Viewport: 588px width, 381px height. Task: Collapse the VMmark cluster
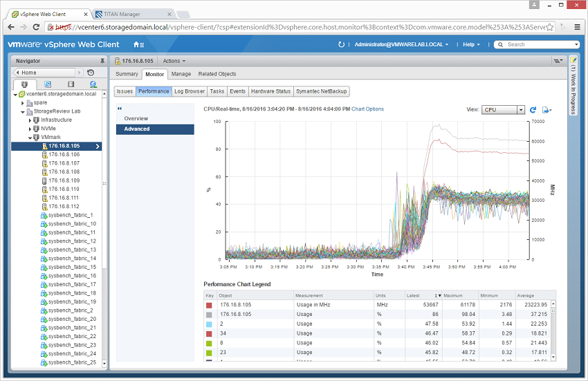coord(30,138)
